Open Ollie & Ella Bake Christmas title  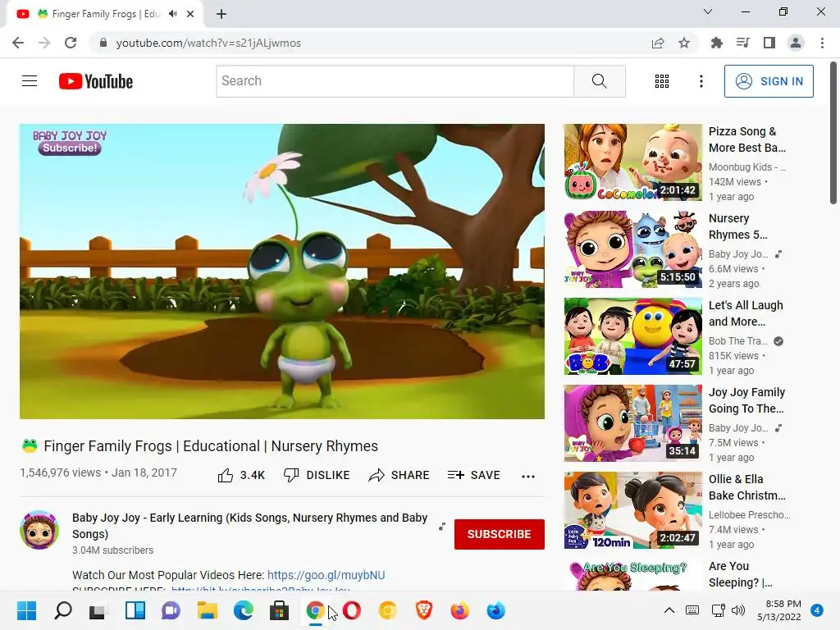[747, 487]
